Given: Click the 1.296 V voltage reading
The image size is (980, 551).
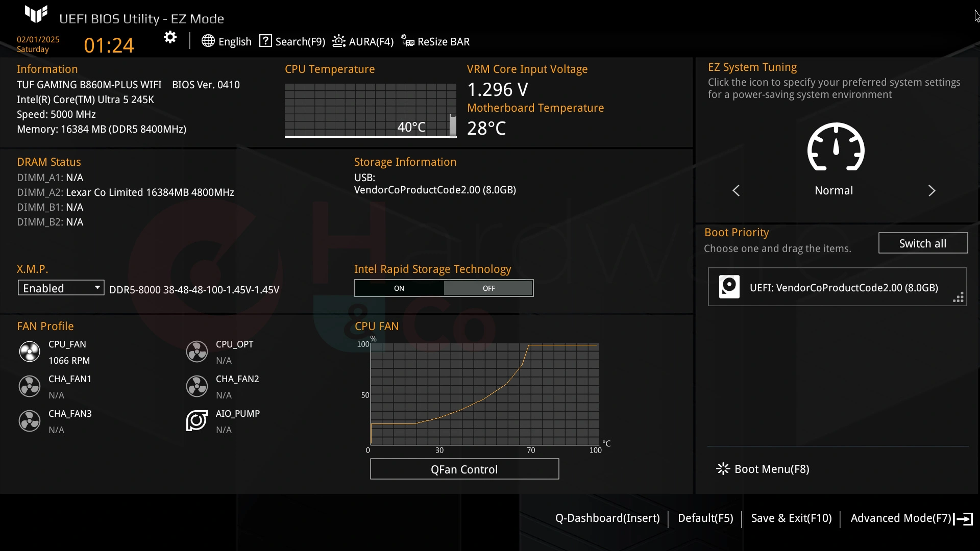Looking at the screenshot, I should 498,90.
